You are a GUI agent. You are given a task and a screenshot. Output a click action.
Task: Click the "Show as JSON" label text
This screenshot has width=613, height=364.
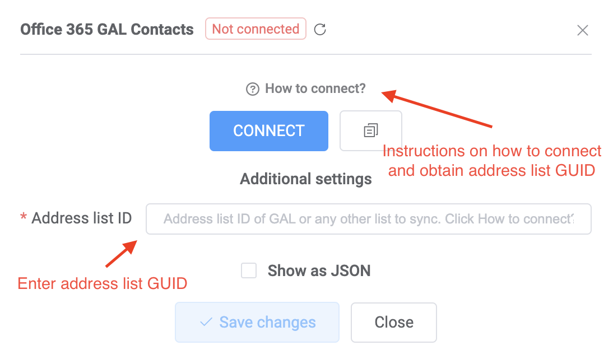319,270
